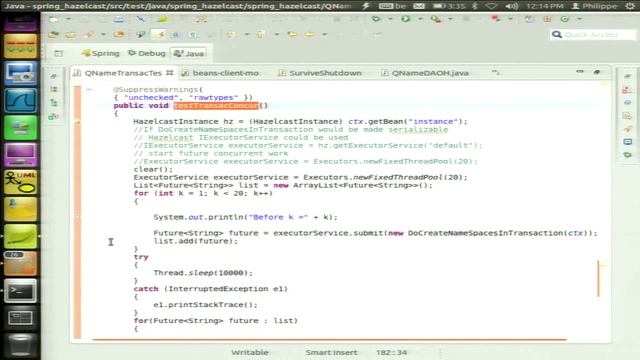
Task: Collapse the method fold marker beside @SuppressWarnings
Action: (x=89, y=89)
